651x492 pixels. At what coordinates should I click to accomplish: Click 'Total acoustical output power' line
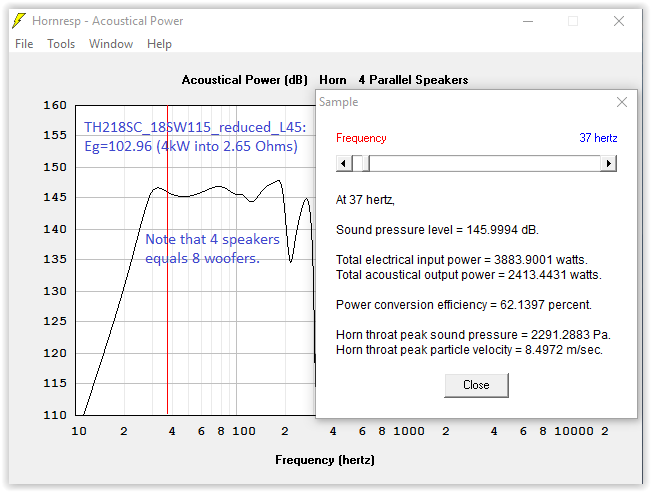(x=469, y=274)
